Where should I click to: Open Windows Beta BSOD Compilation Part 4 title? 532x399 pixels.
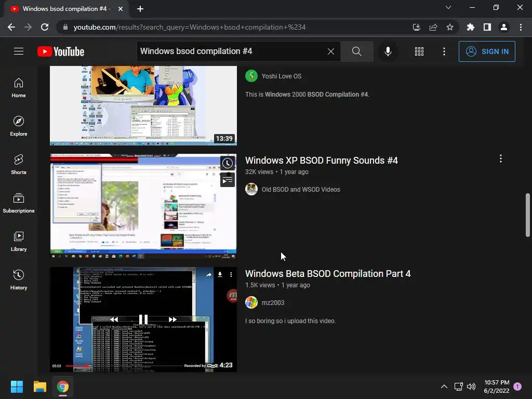pos(328,273)
